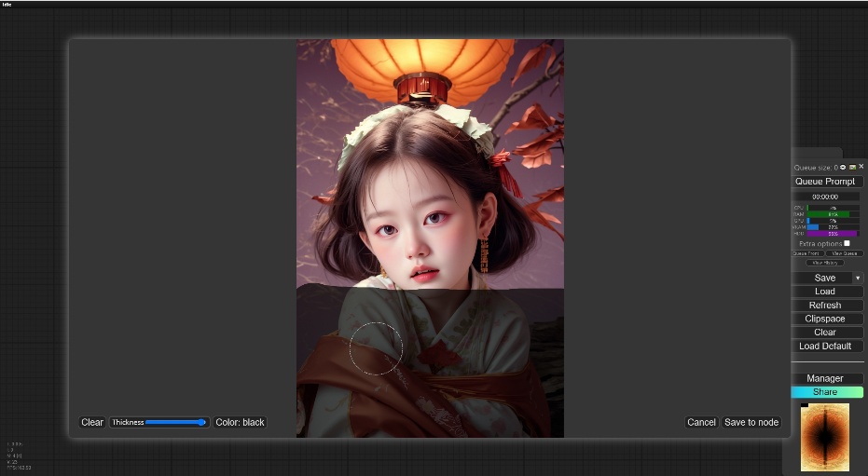Viewport: 868px width, 476px height.
Task: Cancel the mask editor dialog
Action: [x=701, y=422]
